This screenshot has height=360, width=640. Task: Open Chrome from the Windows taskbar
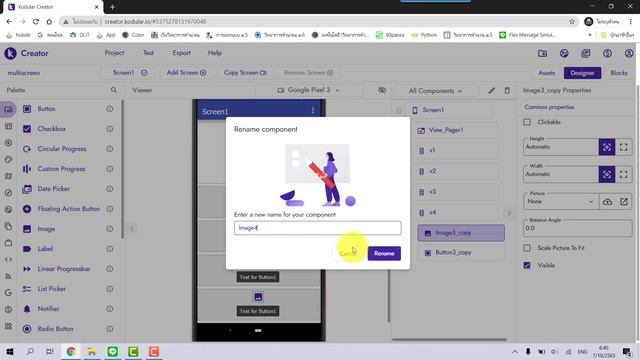click(x=71, y=351)
